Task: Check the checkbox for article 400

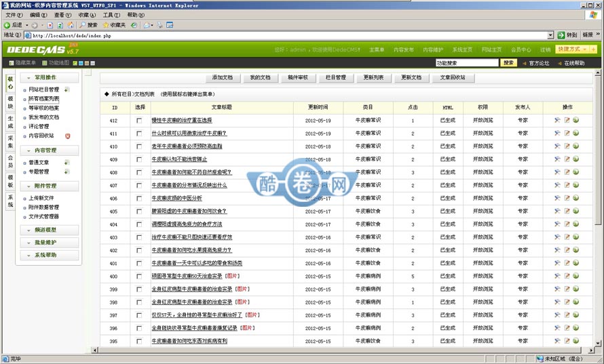Action: (x=139, y=277)
